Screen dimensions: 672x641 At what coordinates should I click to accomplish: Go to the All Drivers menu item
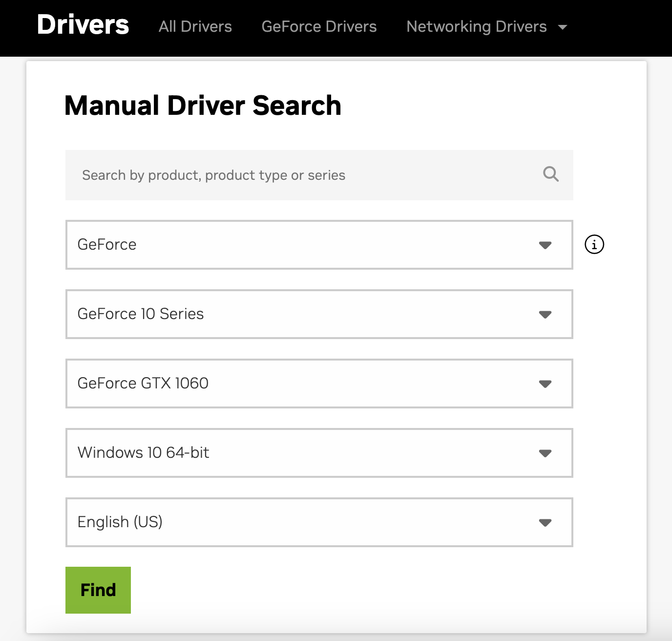tap(195, 26)
